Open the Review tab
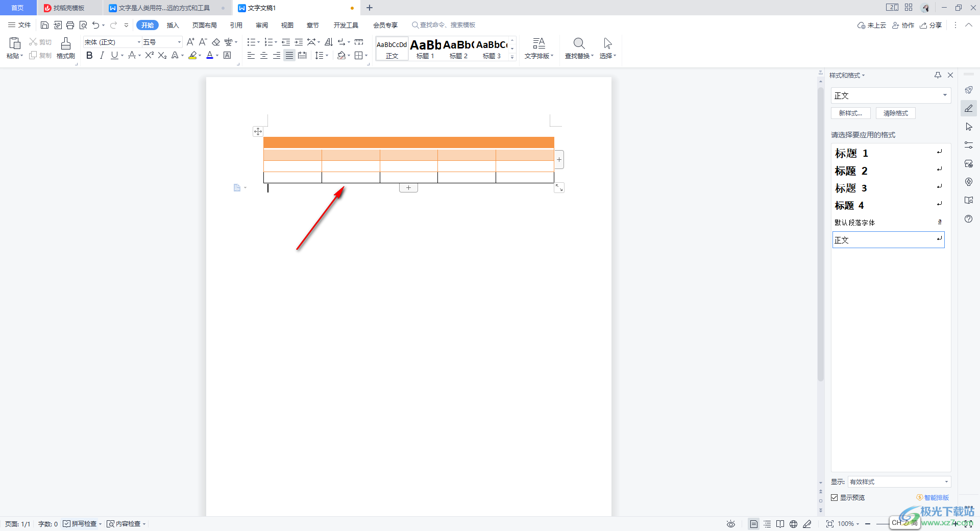This screenshot has height=531, width=980. click(262, 25)
